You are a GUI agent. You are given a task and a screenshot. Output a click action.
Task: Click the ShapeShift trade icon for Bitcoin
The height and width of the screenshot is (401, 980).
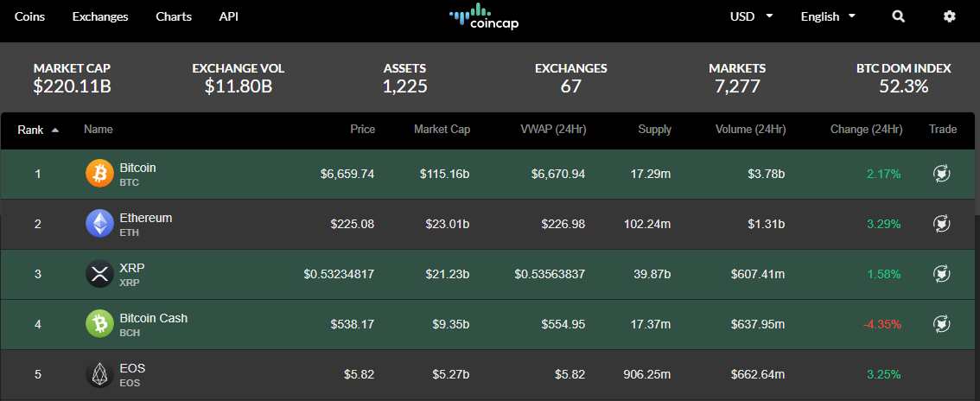point(942,174)
